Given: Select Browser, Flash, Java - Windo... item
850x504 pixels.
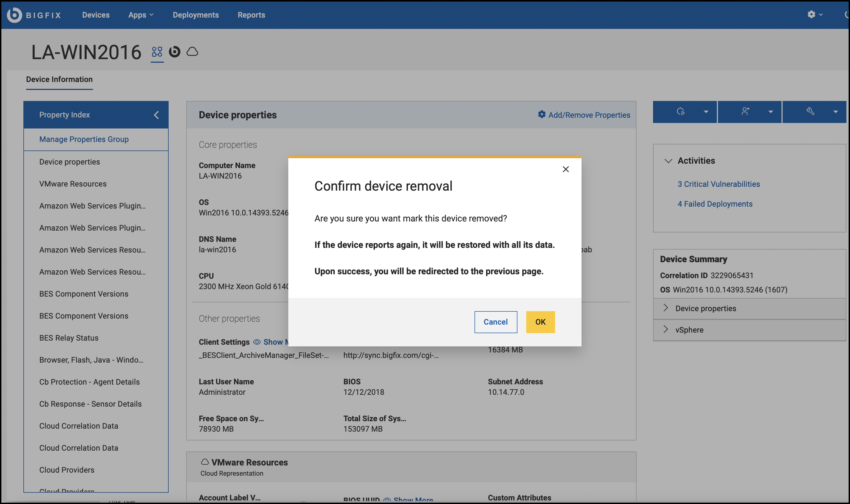Looking at the screenshot, I should click(91, 360).
